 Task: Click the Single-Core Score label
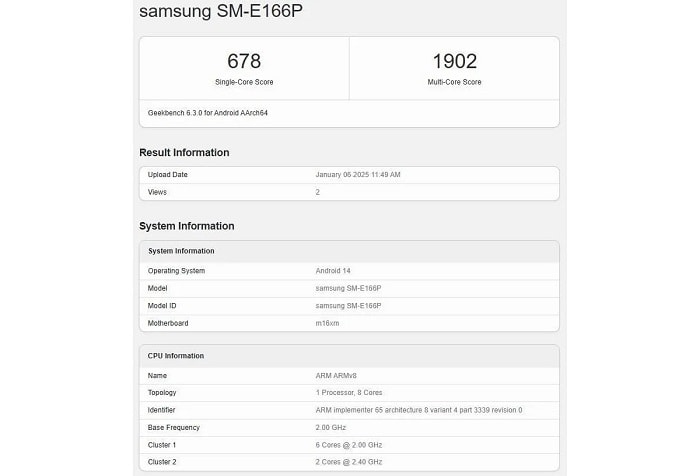point(244,82)
